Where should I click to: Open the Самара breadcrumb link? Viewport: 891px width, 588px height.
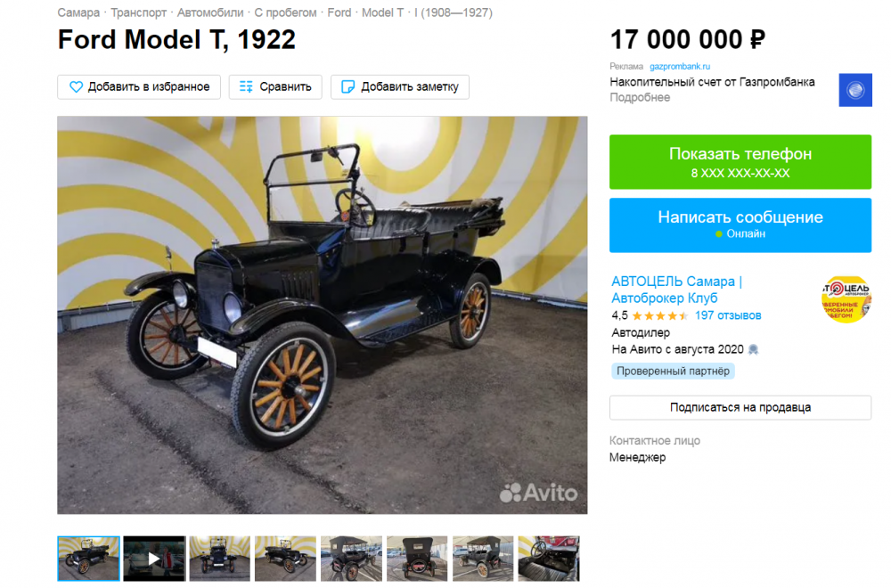78,12
